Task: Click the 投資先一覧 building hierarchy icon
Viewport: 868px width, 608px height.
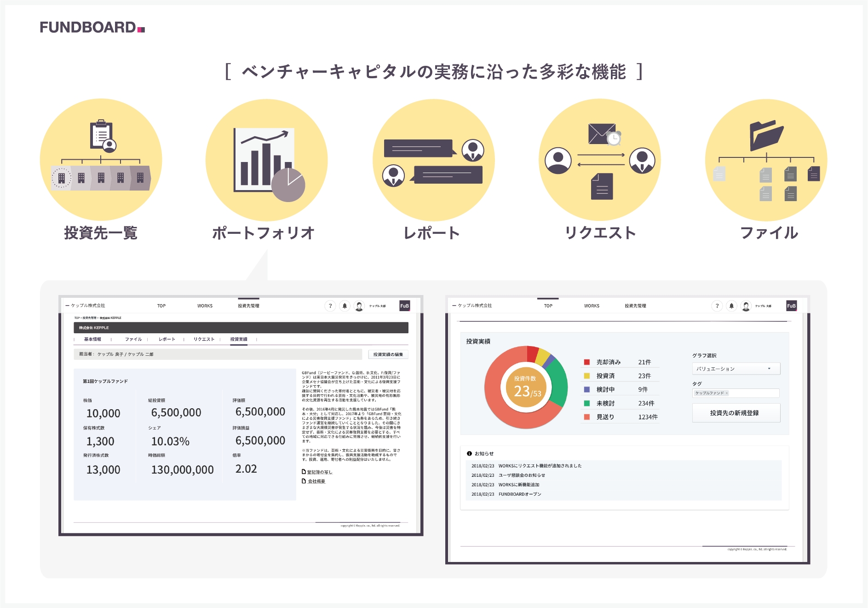Action: (101, 159)
